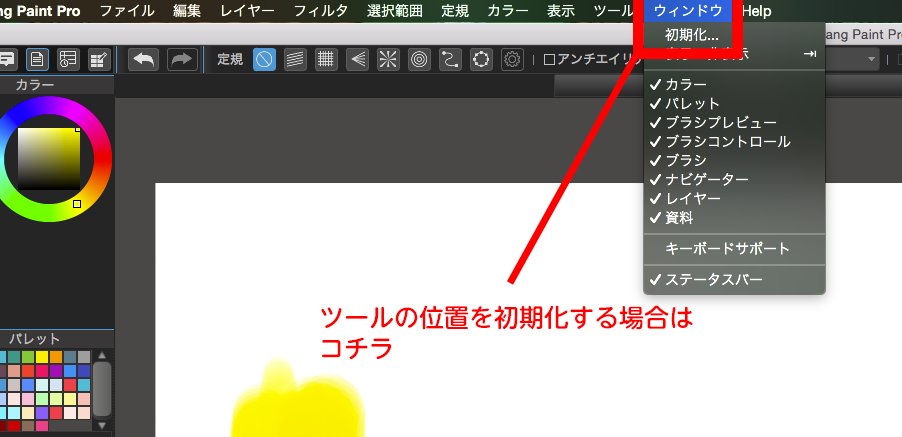Open the dropdown arrow right of the Window menu

[x=872, y=59]
